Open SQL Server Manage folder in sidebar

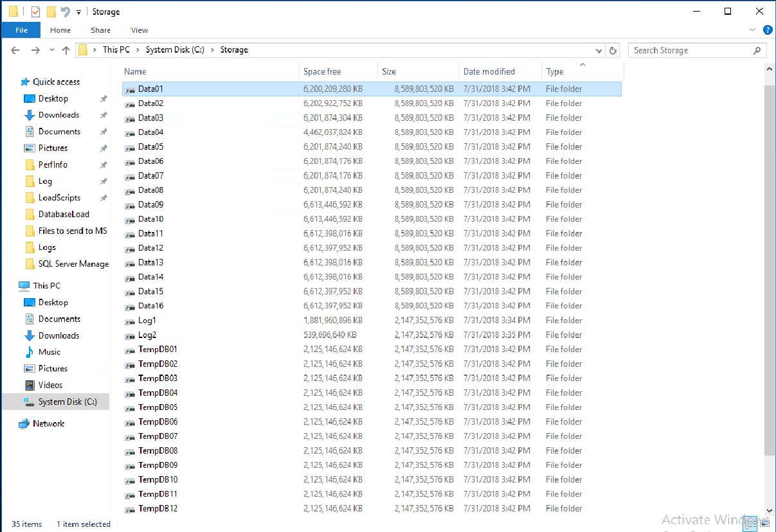(73, 263)
